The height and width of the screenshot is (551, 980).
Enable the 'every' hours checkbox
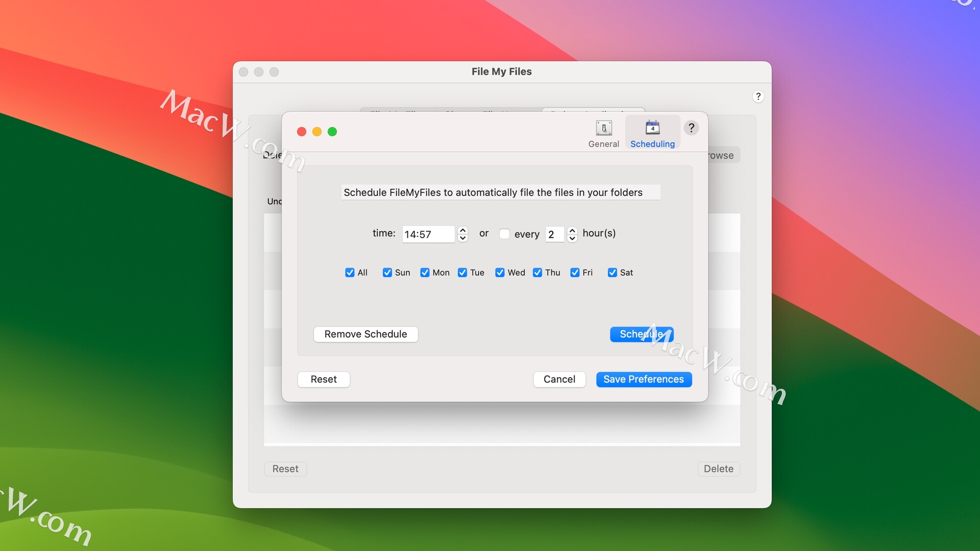(x=504, y=234)
